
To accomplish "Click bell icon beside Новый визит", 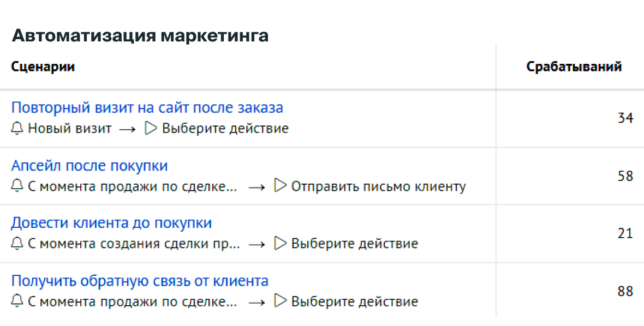I will (x=17, y=129).
